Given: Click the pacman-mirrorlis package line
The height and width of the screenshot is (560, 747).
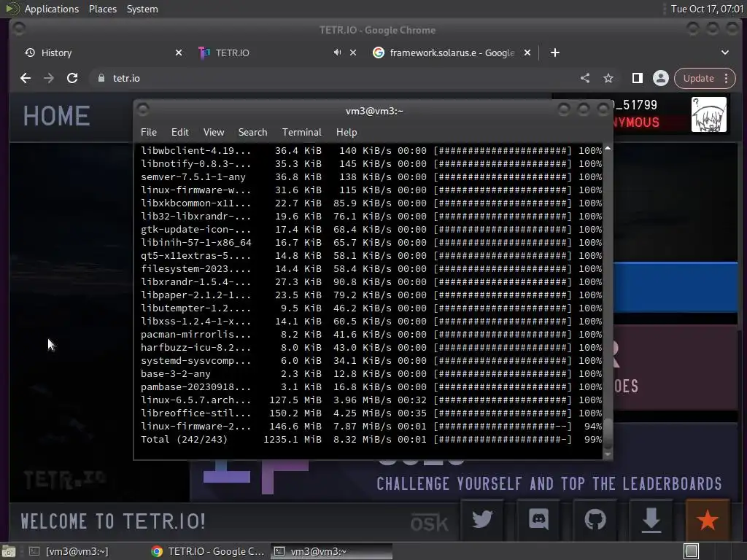Looking at the screenshot, I should pyautogui.click(x=371, y=334).
